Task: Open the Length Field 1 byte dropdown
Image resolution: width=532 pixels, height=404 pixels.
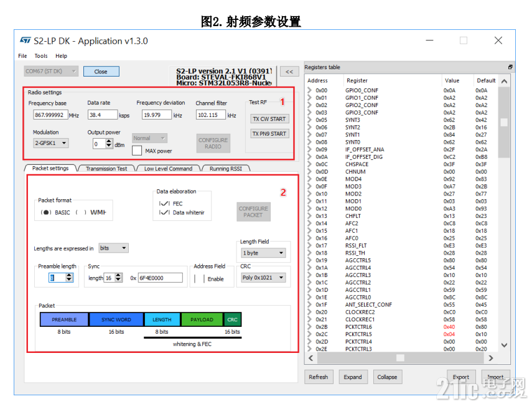Action: (x=263, y=253)
